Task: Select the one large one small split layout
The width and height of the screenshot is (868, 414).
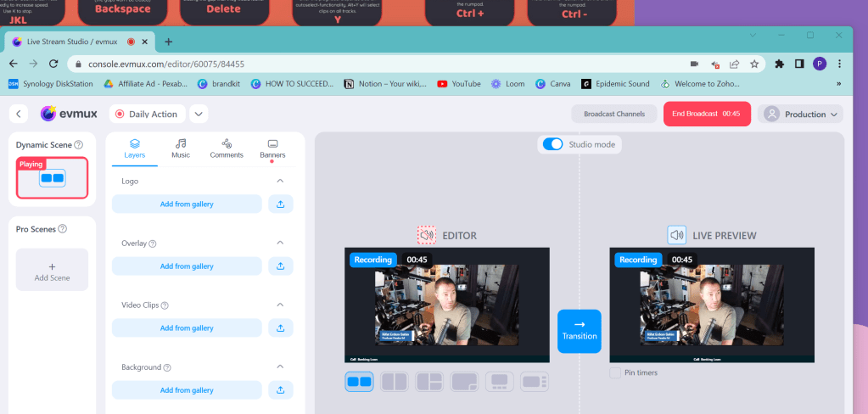Action: (x=395, y=382)
